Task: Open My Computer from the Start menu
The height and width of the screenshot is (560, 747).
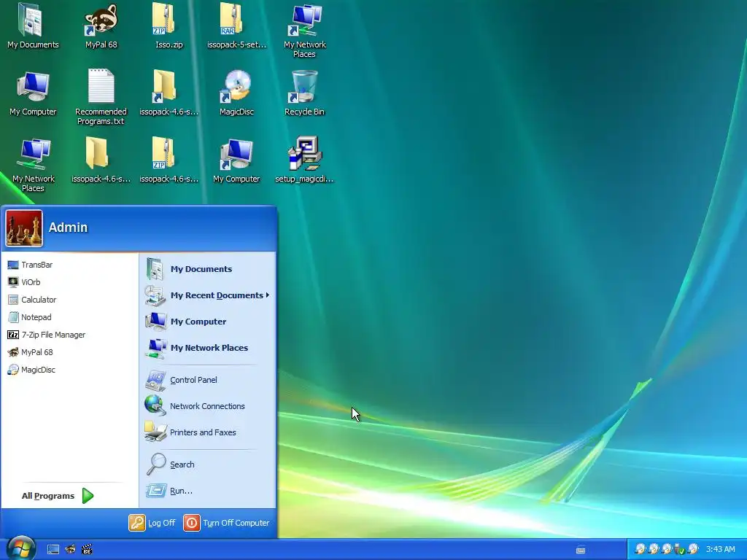Action: tap(208, 322)
